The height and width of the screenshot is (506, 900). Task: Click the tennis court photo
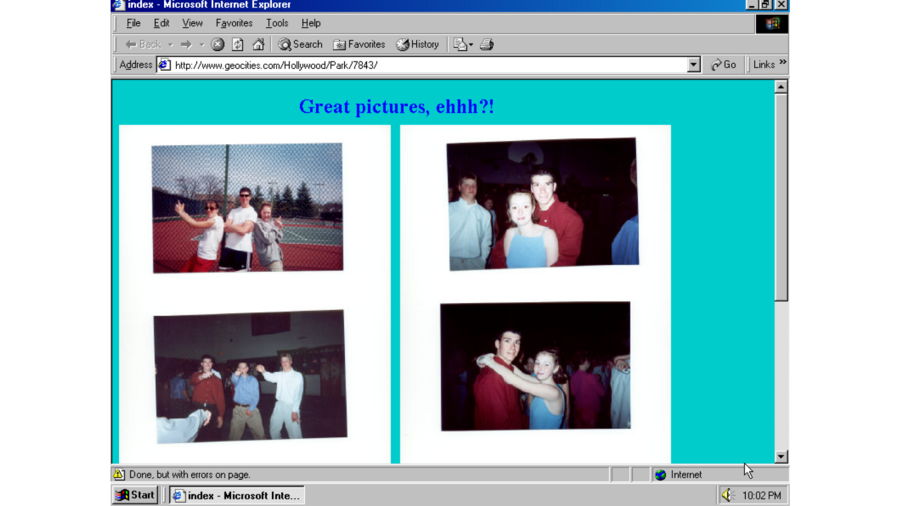pyautogui.click(x=247, y=208)
